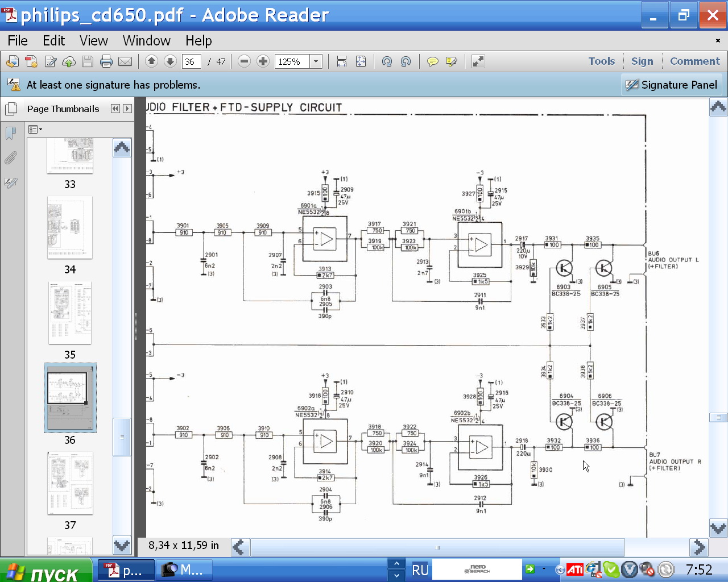Select the highlight text tool

coord(452,61)
